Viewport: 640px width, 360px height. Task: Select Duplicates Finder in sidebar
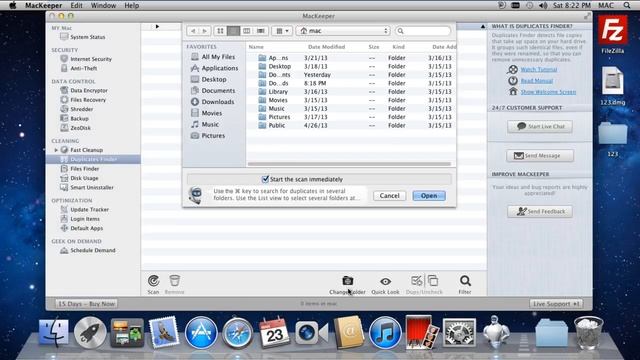coord(93,159)
